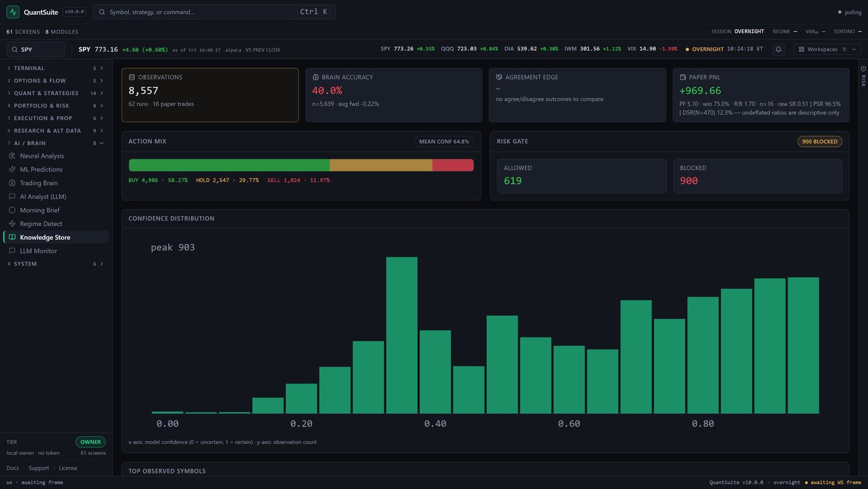Expand the Execution & Prop section
This screenshot has width=868, height=489.
(56, 118)
